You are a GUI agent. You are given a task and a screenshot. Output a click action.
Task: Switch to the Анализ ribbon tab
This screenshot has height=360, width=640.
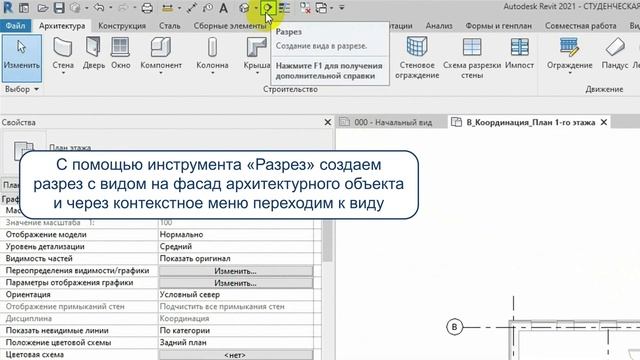[x=439, y=26]
